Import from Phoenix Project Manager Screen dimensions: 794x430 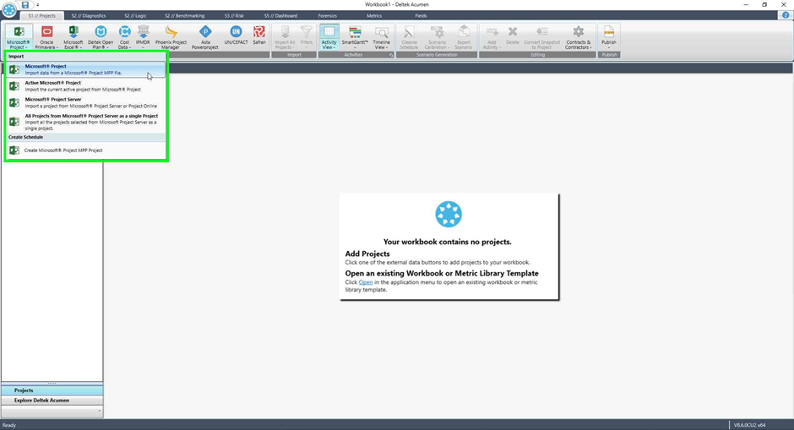coord(171,37)
